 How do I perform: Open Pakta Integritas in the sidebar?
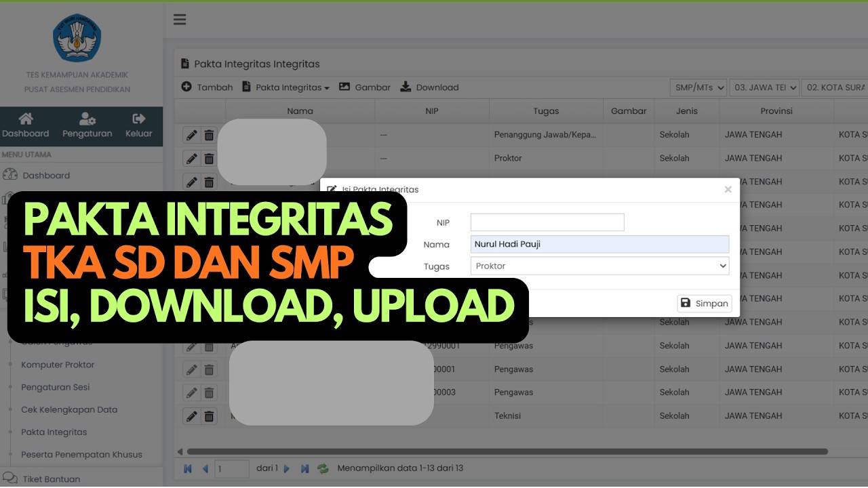(x=54, y=432)
